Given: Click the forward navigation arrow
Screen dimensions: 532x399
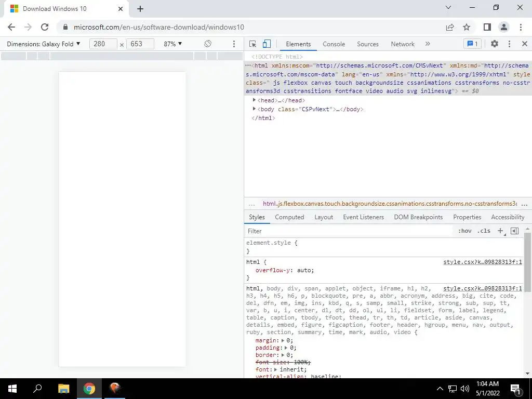Looking at the screenshot, I should click(x=28, y=27).
